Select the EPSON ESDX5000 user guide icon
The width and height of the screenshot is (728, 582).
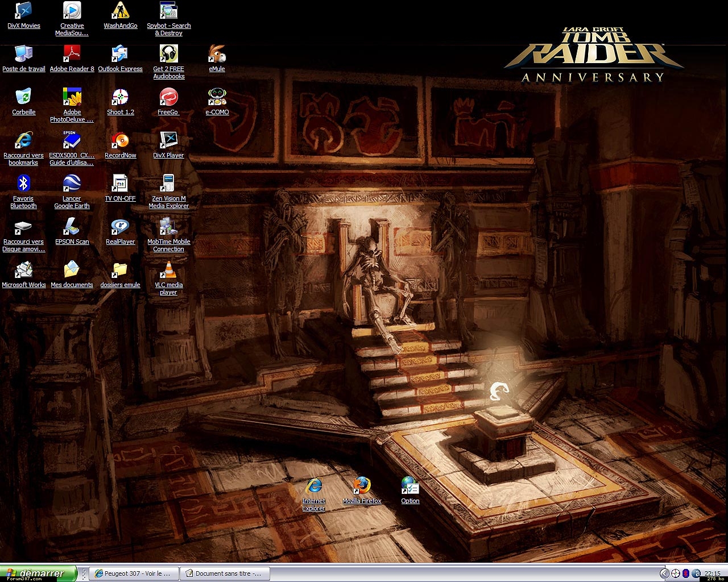pos(72,149)
